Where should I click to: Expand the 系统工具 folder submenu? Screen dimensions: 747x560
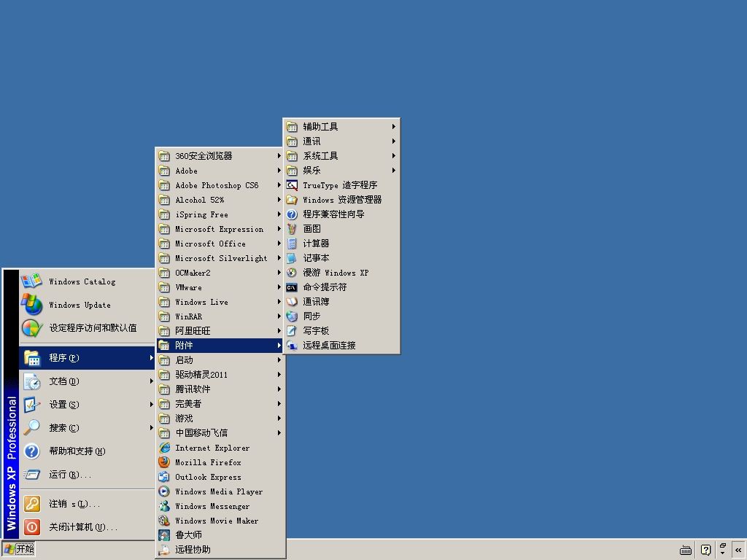pos(341,156)
